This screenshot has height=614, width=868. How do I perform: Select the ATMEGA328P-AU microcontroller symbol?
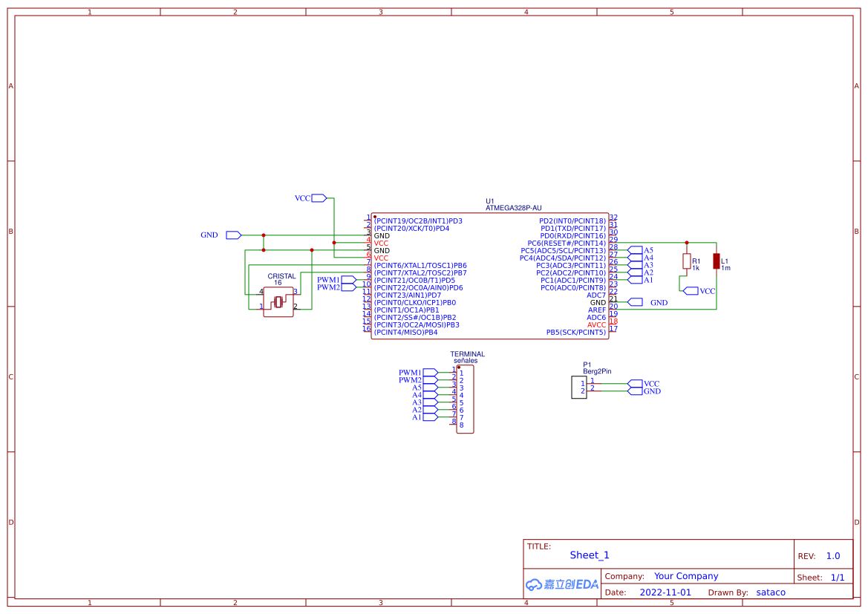tap(490, 275)
